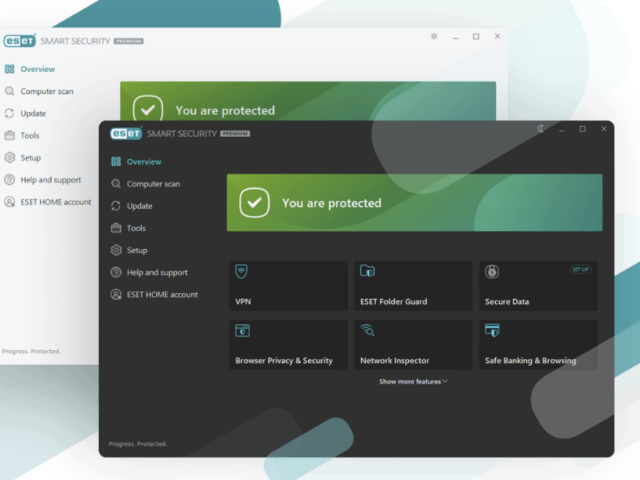Click the Network Inspector wifi search icon

click(367, 330)
